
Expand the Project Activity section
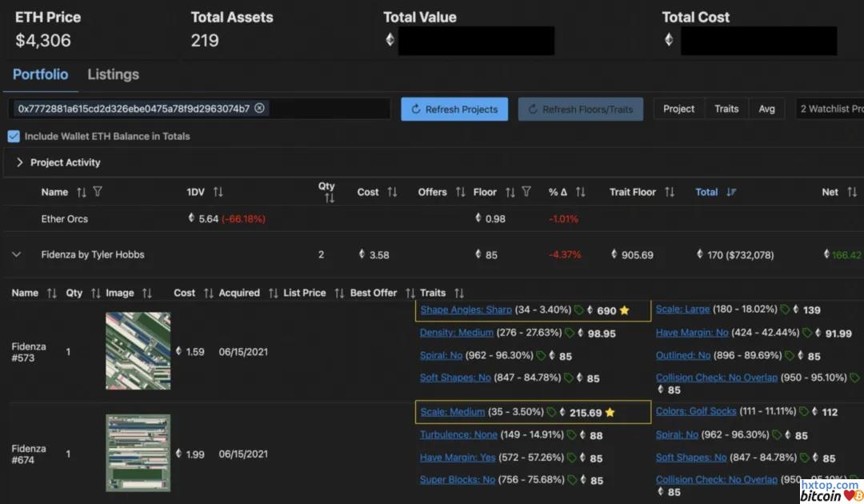click(20, 162)
